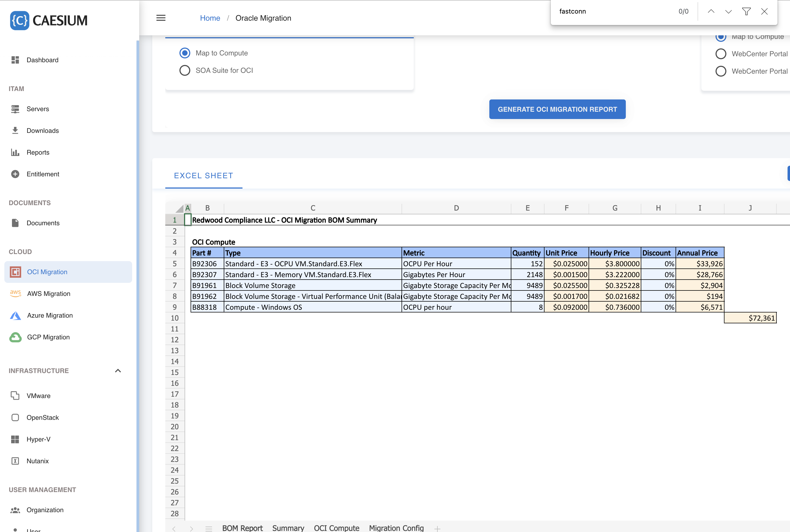The height and width of the screenshot is (532, 790).
Task: Click hourly price $3.222000 cell
Action: click(615, 274)
